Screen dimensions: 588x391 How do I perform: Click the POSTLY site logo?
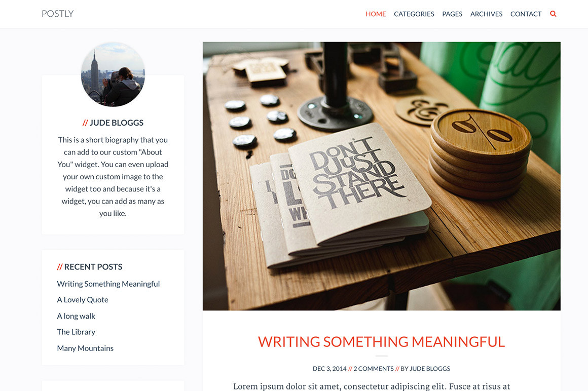click(x=58, y=14)
